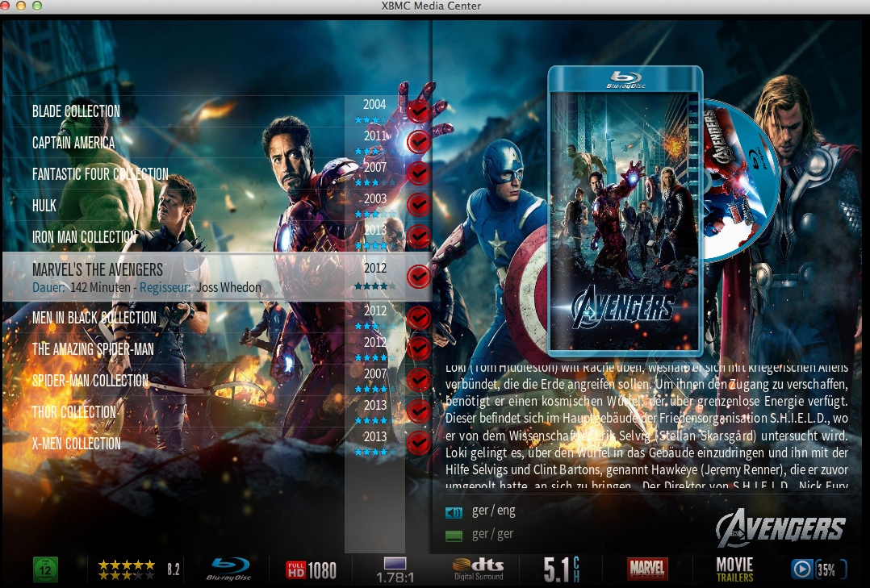Screen dimensions: 870x588
Task: Click the star rating of Marvel's The Avengers
Action: (x=375, y=286)
